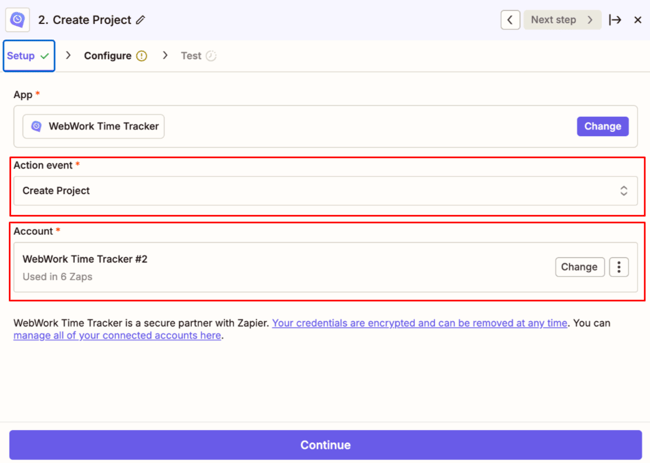Edit step name via pencil icon
The width and height of the screenshot is (650, 463).
[141, 19]
